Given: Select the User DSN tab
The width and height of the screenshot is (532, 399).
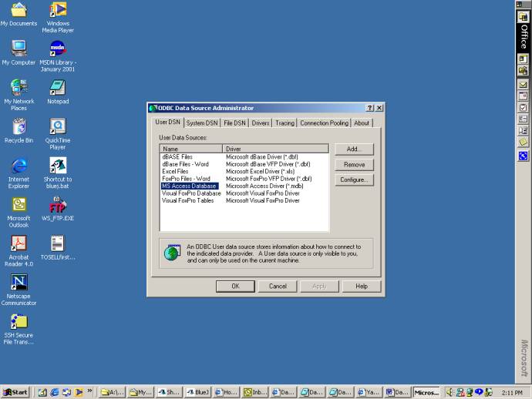Looking at the screenshot, I should coord(167,122).
